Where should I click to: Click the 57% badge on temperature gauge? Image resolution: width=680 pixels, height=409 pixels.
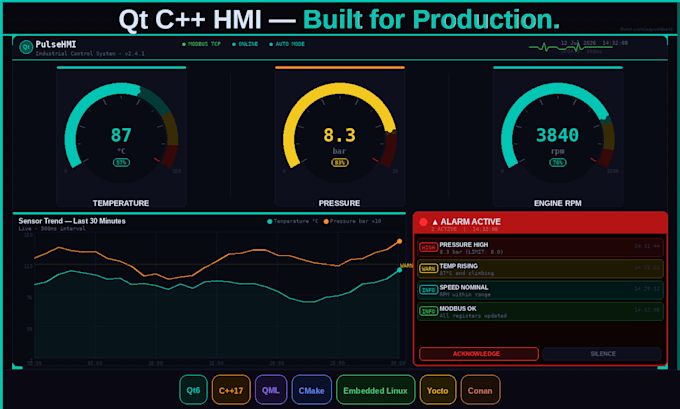(121, 163)
